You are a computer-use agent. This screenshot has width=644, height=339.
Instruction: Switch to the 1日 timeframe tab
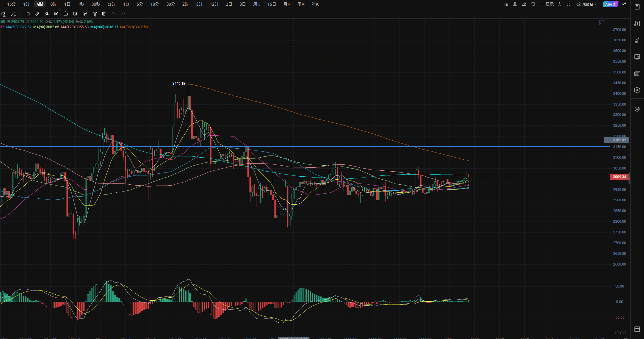(67, 4)
